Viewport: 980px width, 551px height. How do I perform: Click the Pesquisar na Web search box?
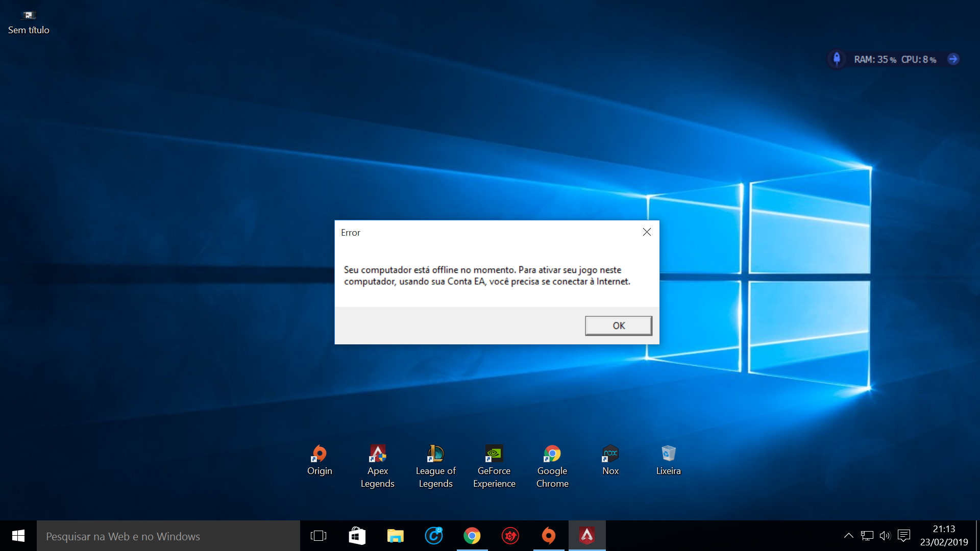[168, 536]
